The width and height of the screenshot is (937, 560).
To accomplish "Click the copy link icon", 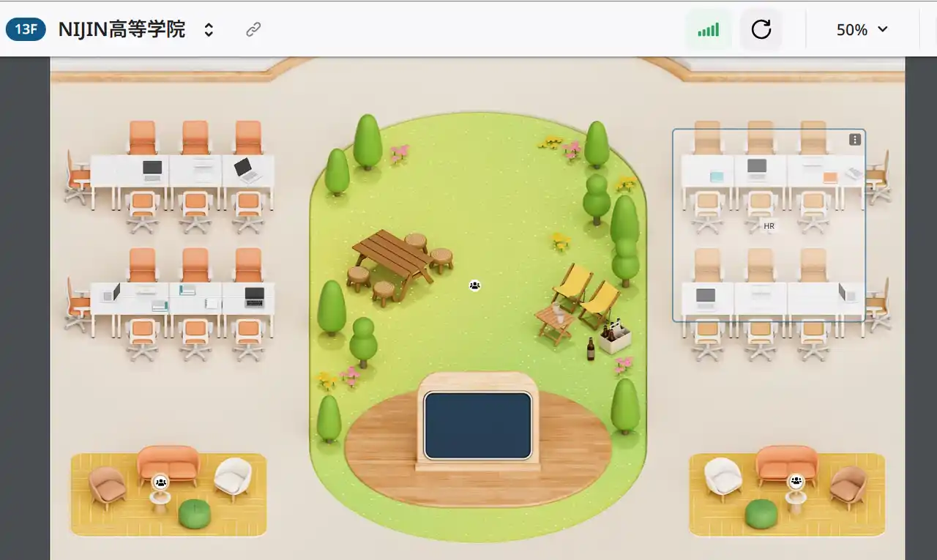I will click(253, 29).
